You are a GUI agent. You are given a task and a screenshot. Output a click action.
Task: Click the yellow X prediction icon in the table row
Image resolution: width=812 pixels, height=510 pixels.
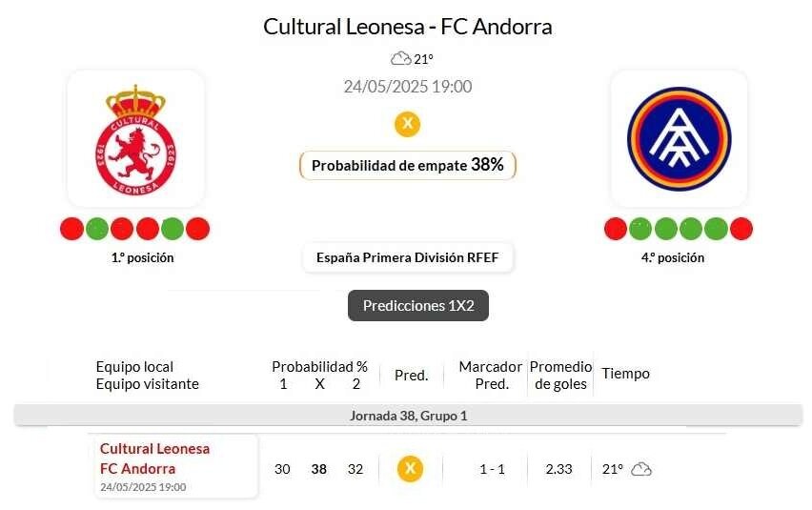410,469
